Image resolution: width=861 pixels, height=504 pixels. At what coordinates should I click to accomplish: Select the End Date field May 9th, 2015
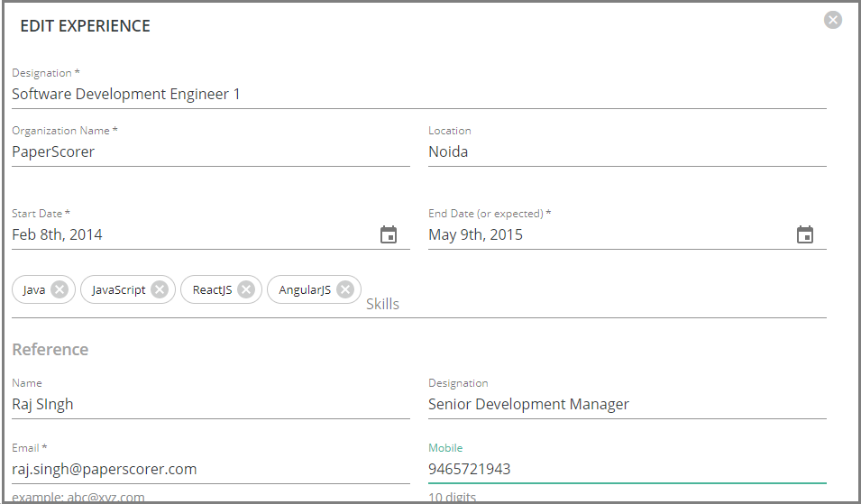[x=609, y=235]
